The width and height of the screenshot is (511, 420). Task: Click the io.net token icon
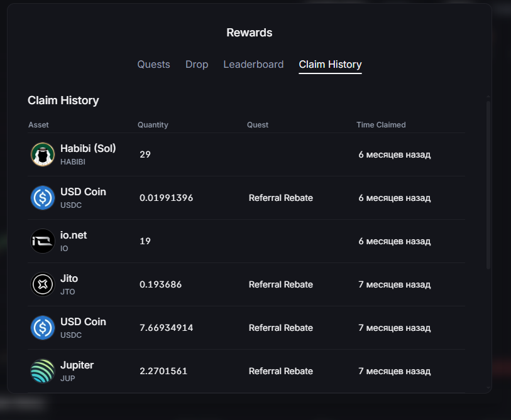tap(43, 241)
